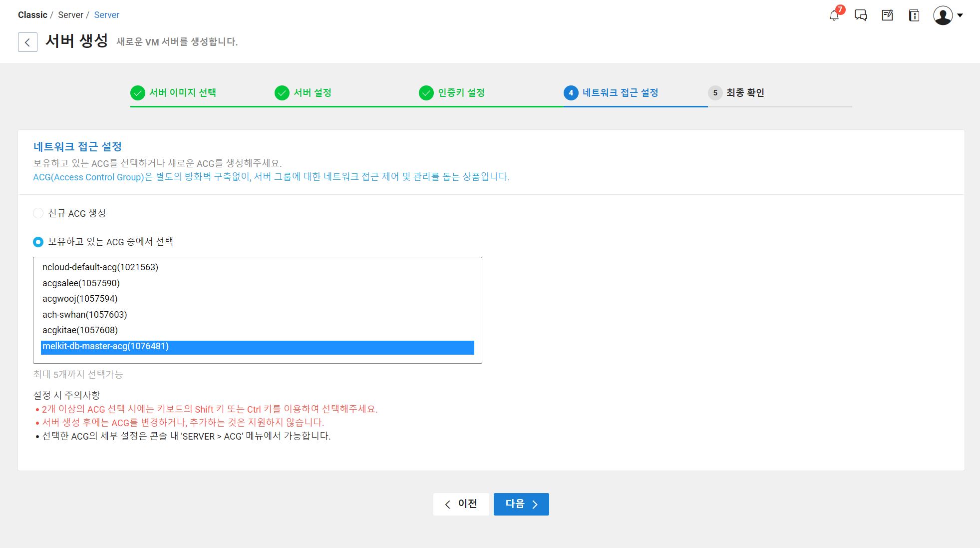Click the back arrow beside 서버 생성

click(27, 42)
